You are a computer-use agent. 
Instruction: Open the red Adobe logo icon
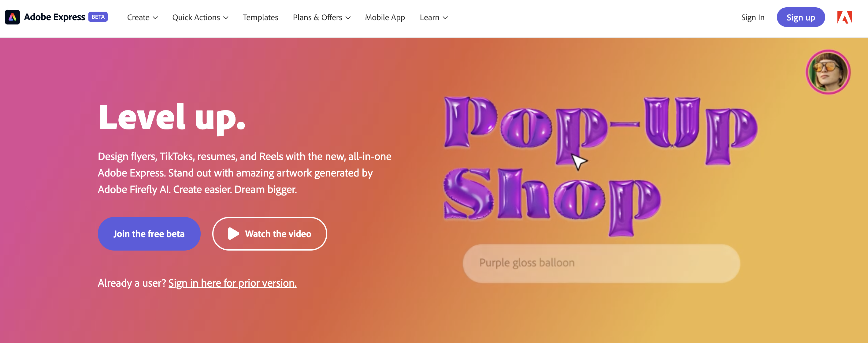click(844, 17)
